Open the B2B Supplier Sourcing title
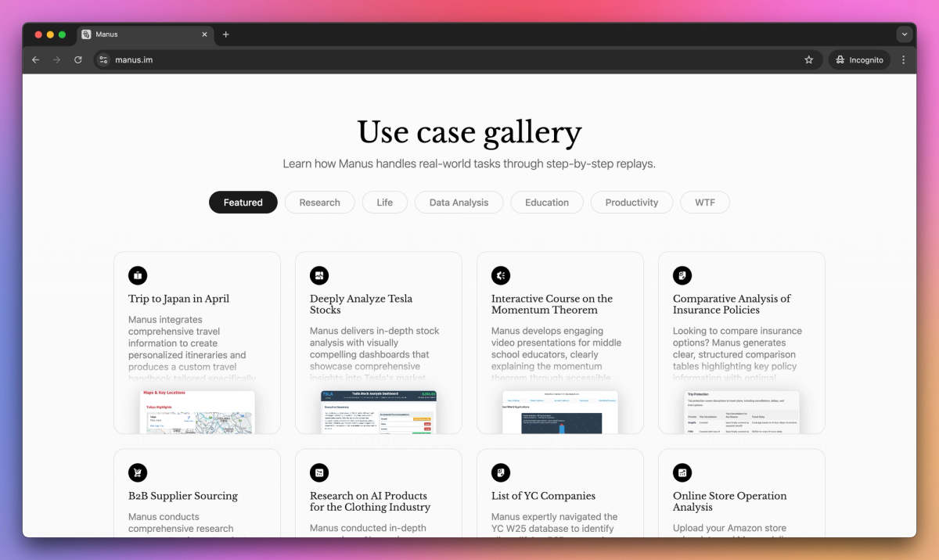The width and height of the screenshot is (939, 560). 183,496
